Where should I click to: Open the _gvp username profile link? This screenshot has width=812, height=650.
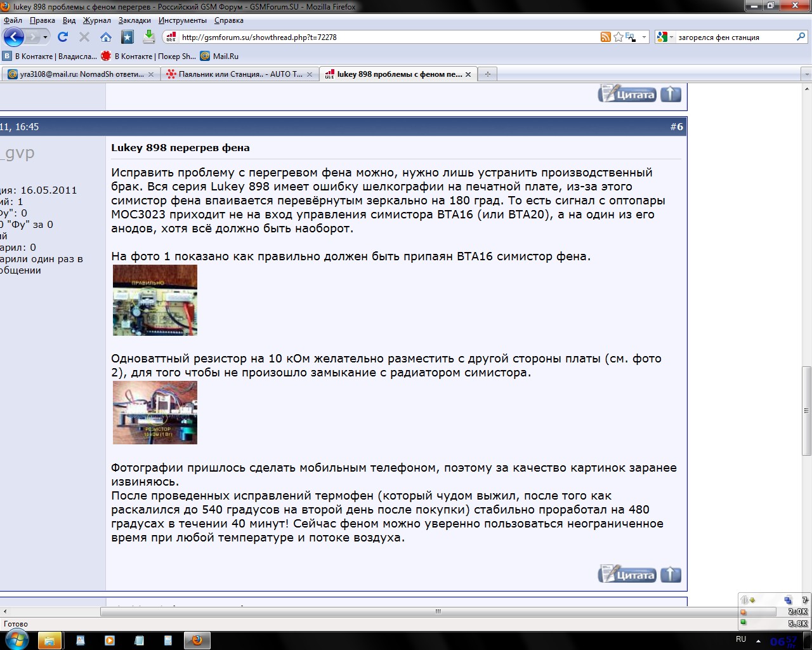point(17,153)
